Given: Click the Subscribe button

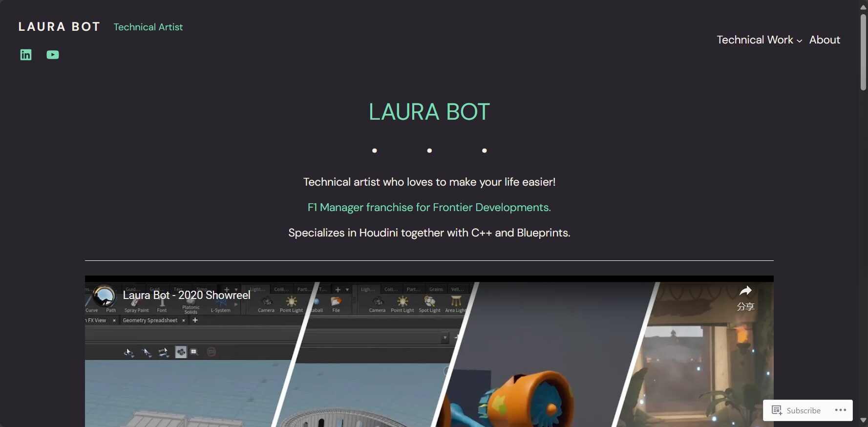Looking at the screenshot, I should point(797,410).
